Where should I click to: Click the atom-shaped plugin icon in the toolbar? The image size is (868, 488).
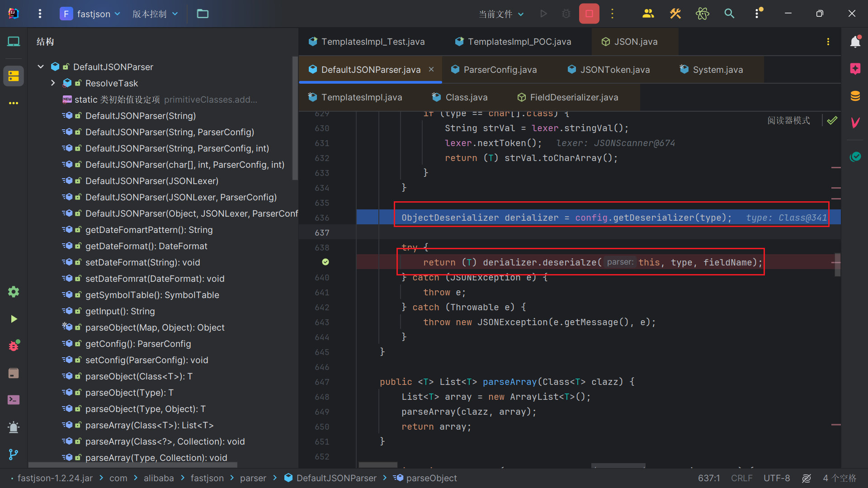[x=702, y=14]
